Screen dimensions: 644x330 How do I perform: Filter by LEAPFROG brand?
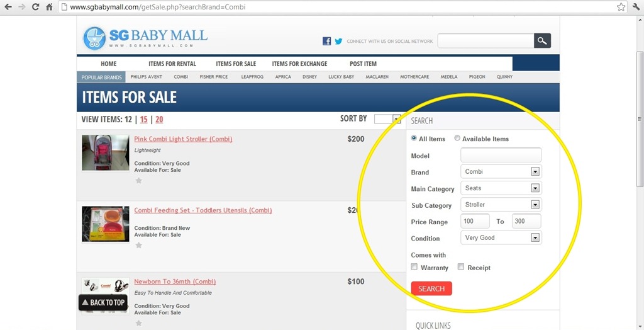[x=252, y=77]
